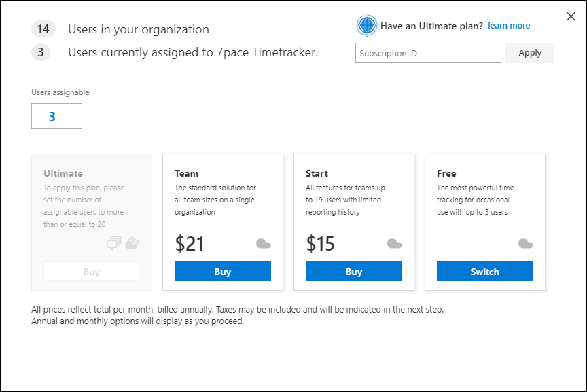The image size is (587, 392).
Task: Click the "Annual and monthly options" note
Action: 138,321
